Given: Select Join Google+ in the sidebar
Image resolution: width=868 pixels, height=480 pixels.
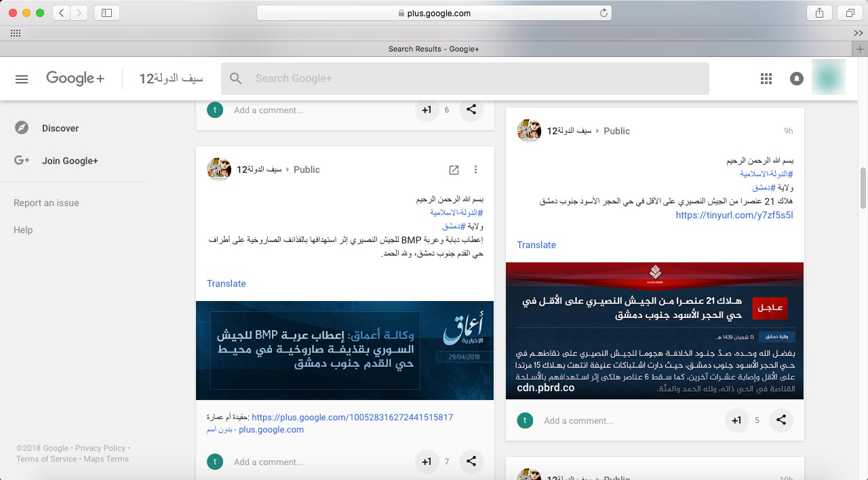Looking at the screenshot, I should 70,161.
